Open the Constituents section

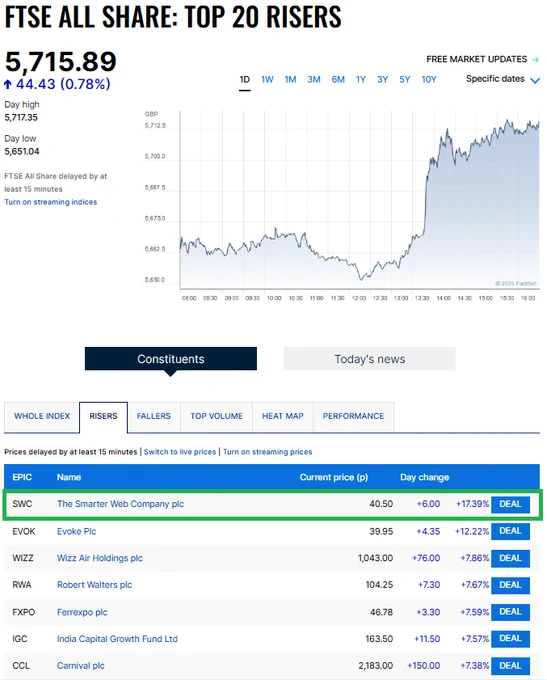171,359
